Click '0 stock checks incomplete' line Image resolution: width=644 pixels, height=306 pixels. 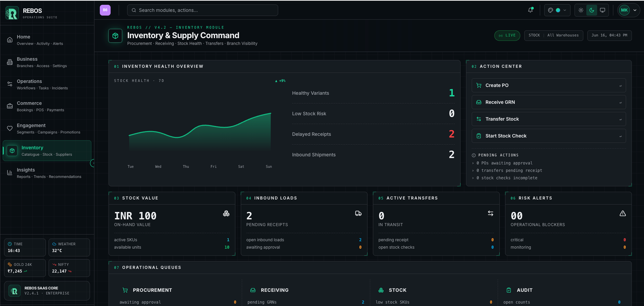click(x=507, y=178)
